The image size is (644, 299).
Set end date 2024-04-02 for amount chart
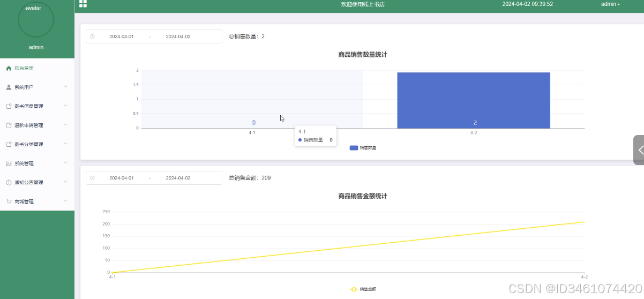(x=178, y=178)
